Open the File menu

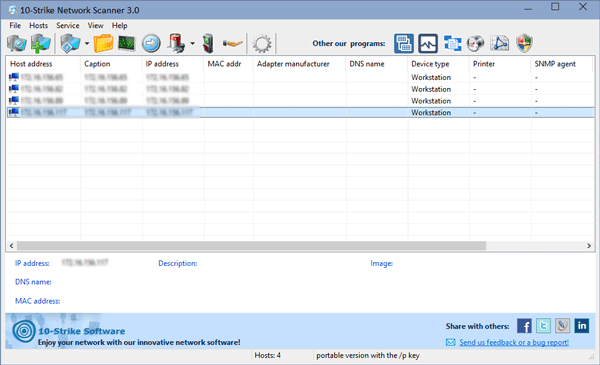[x=15, y=26]
